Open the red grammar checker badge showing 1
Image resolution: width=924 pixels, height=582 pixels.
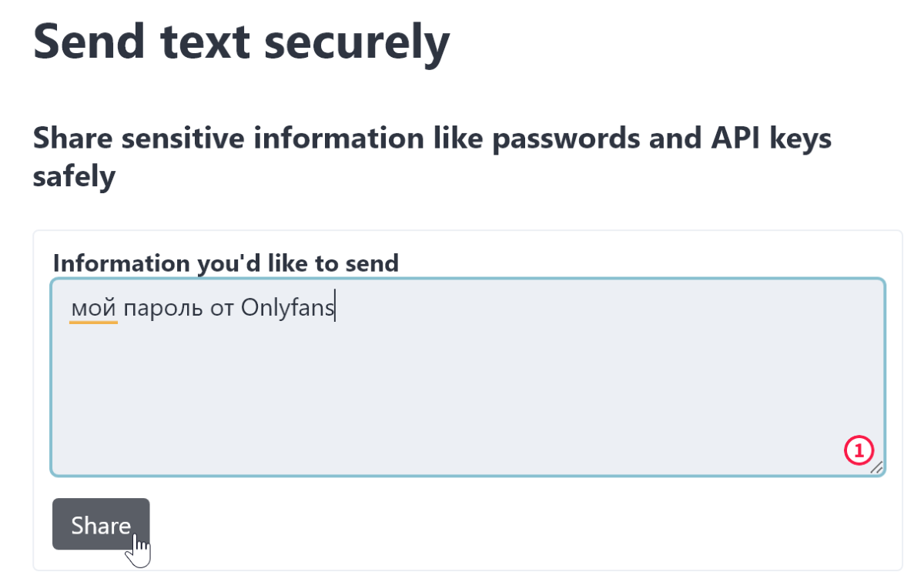point(859,450)
